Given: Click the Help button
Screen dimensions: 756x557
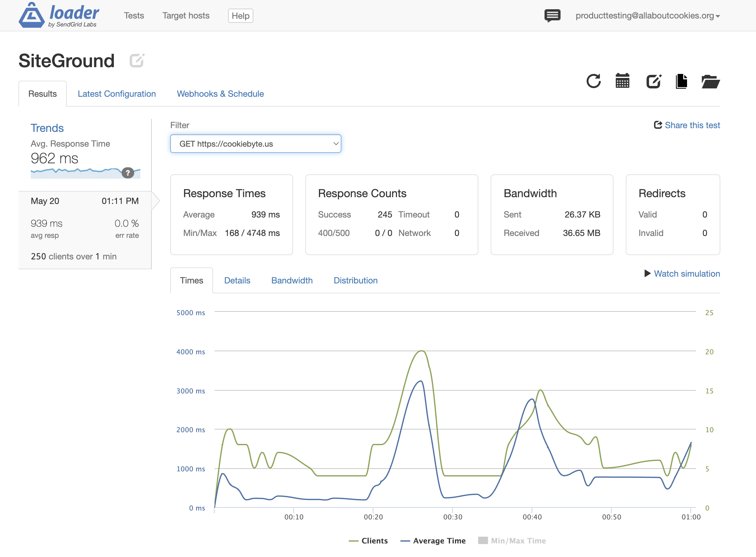Looking at the screenshot, I should click(240, 16).
